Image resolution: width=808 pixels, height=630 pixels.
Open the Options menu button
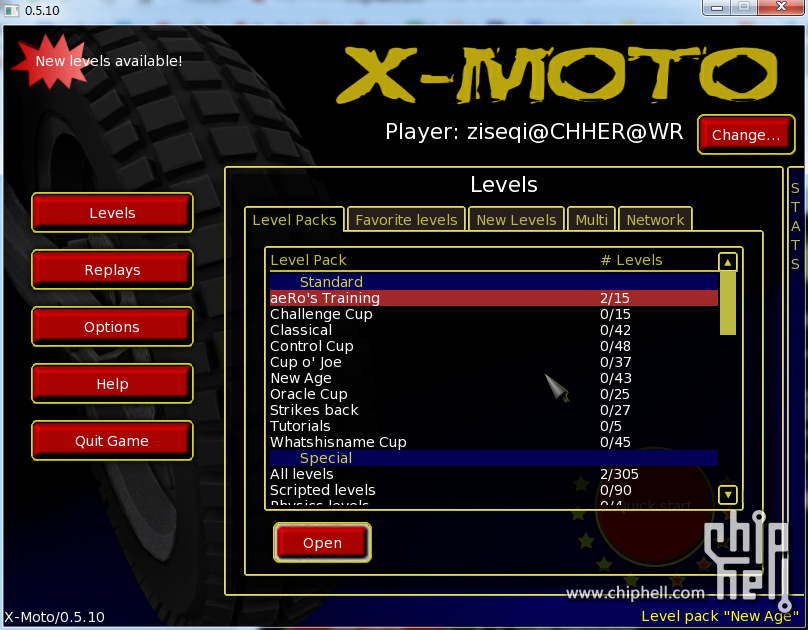tap(112, 327)
